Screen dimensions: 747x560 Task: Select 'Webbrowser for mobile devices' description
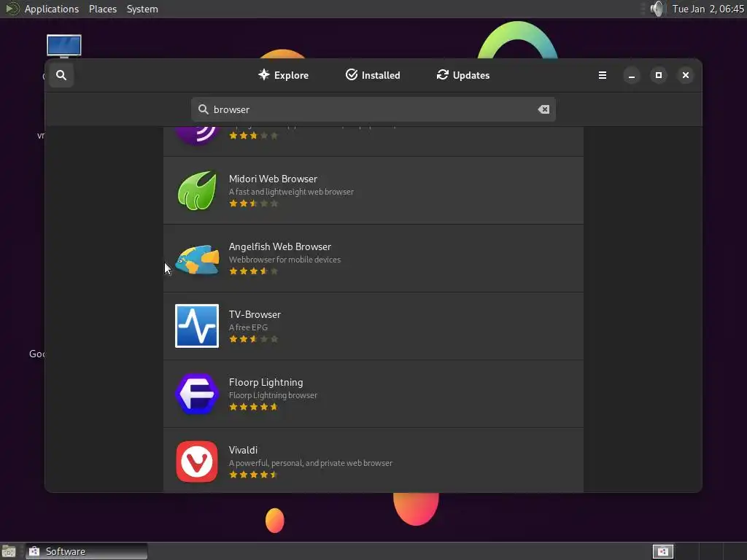click(x=285, y=260)
